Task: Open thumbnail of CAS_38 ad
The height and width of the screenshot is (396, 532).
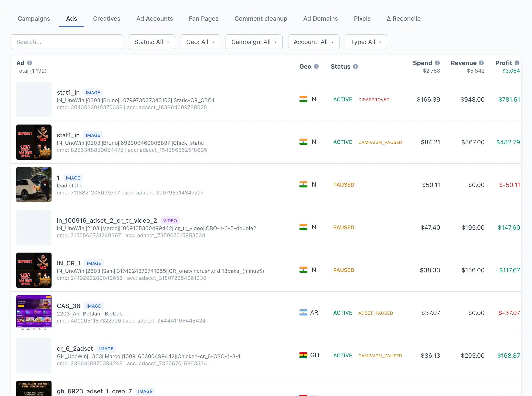Action: click(34, 313)
